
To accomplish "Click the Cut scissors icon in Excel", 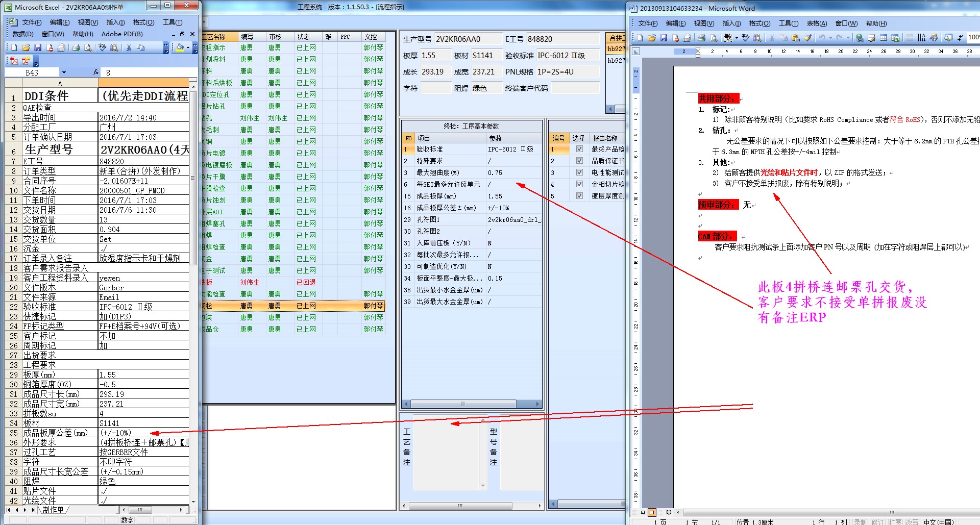I will coord(129,47).
